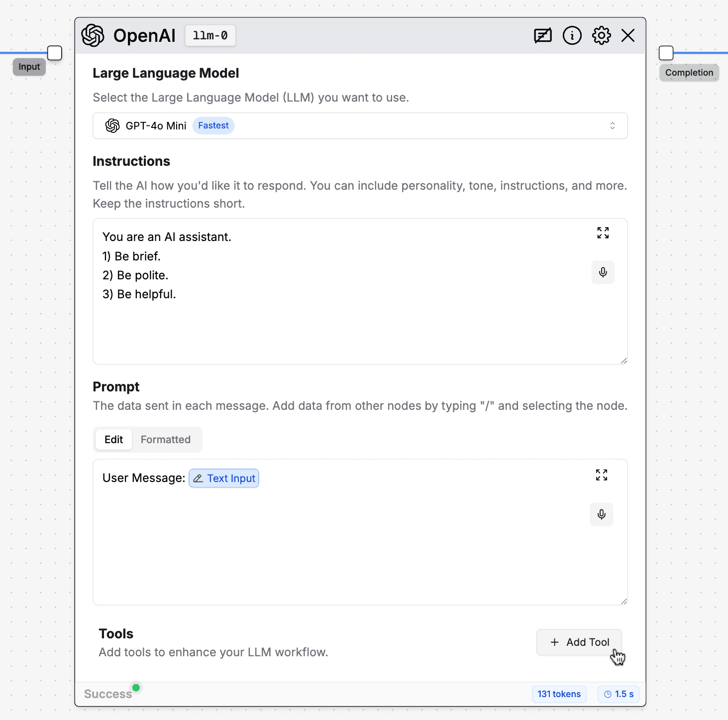728x720 pixels.
Task: Click the "Be helpful." instruction line
Action: point(139,294)
